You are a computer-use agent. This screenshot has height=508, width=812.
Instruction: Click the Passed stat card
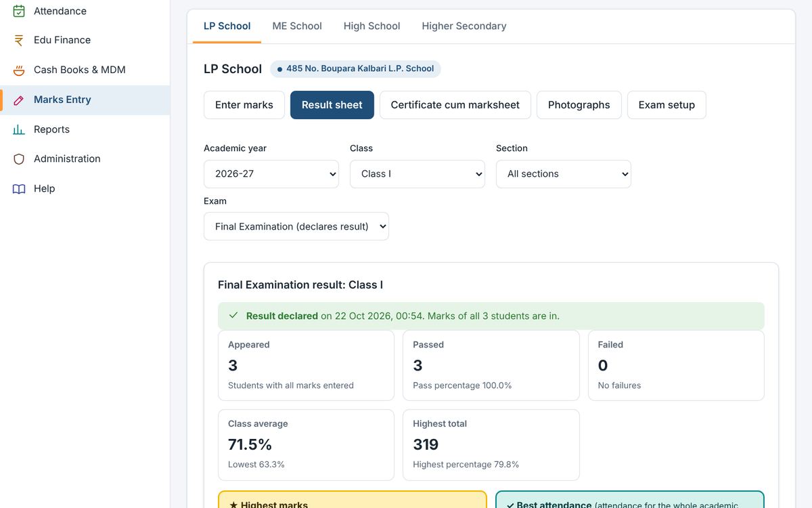[x=491, y=365]
